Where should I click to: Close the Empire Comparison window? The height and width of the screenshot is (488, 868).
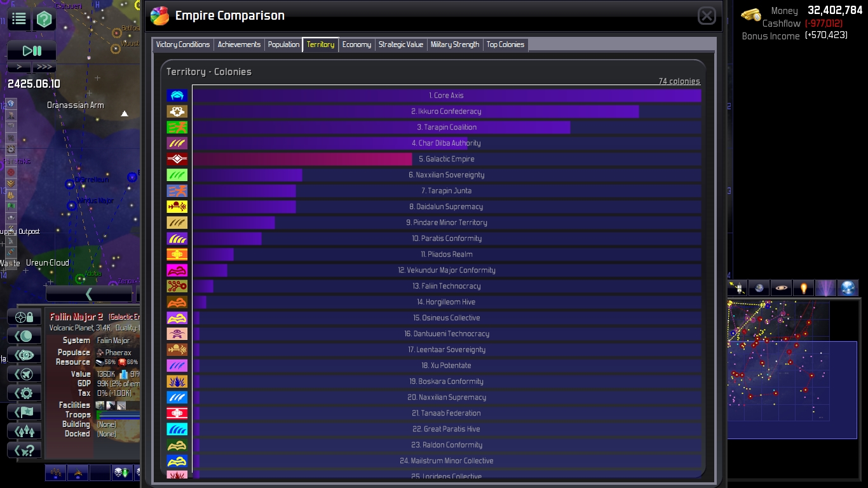[707, 16]
